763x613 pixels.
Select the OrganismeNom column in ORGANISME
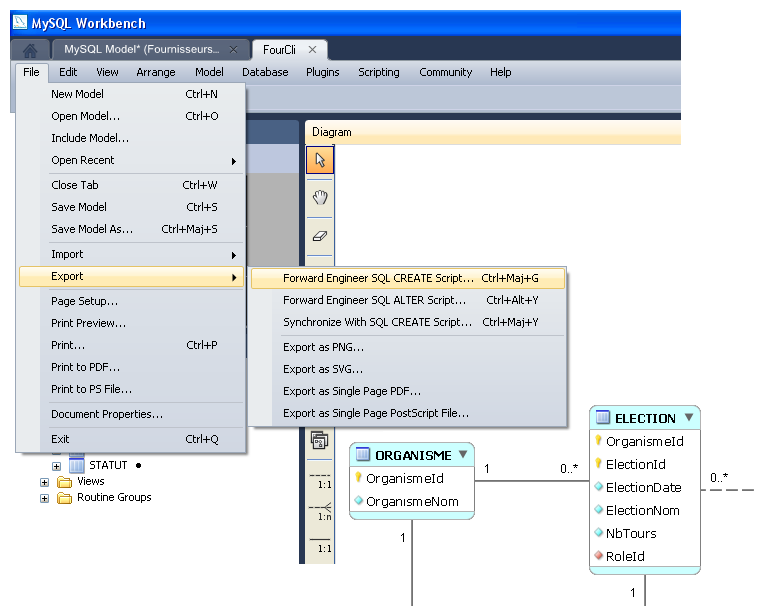click(x=412, y=502)
